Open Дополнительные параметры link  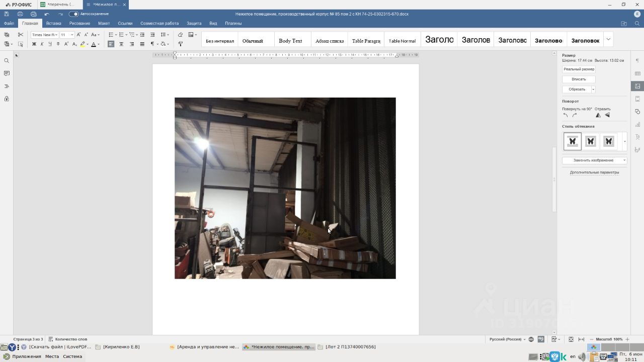pyautogui.click(x=594, y=172)
